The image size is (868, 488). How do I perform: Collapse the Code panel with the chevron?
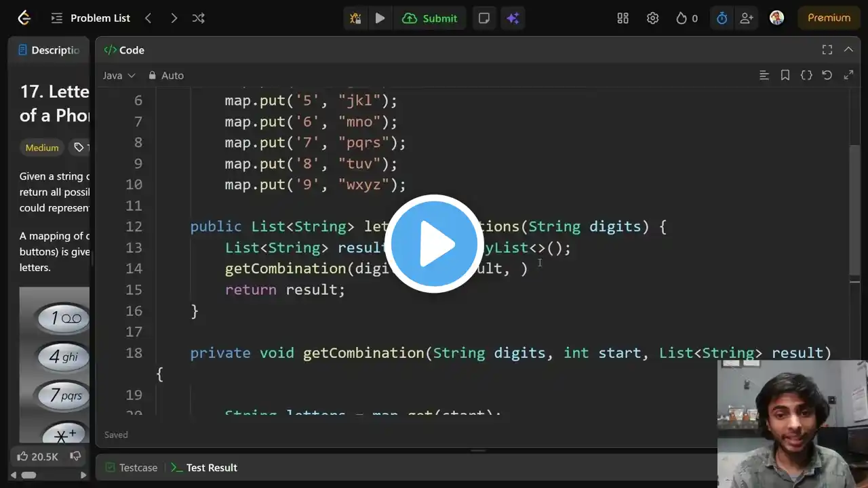[848, 49]
